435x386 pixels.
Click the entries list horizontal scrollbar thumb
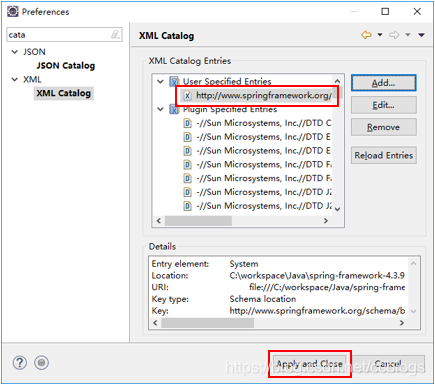click(198, 221)
